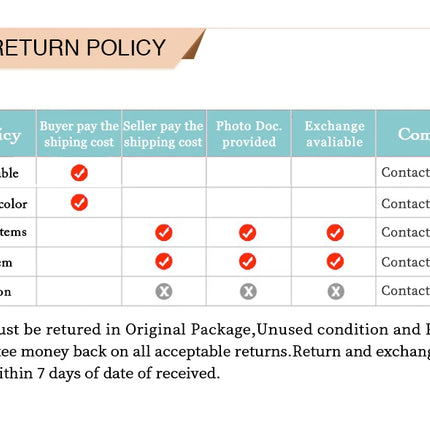Click the Seller pay checkmark in the items row
The image size is (430, 430).
(x=164, y=232)
